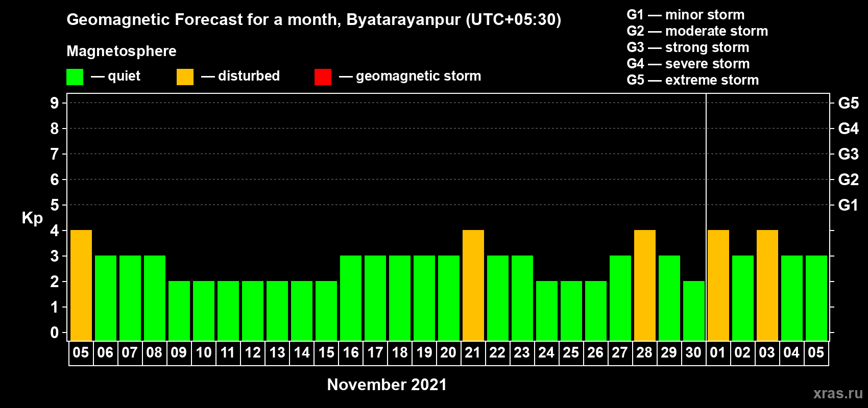Viewport: 868px width, 408px height.
Task: Click the green bar above date 02
Action: [x=743, y=298]
